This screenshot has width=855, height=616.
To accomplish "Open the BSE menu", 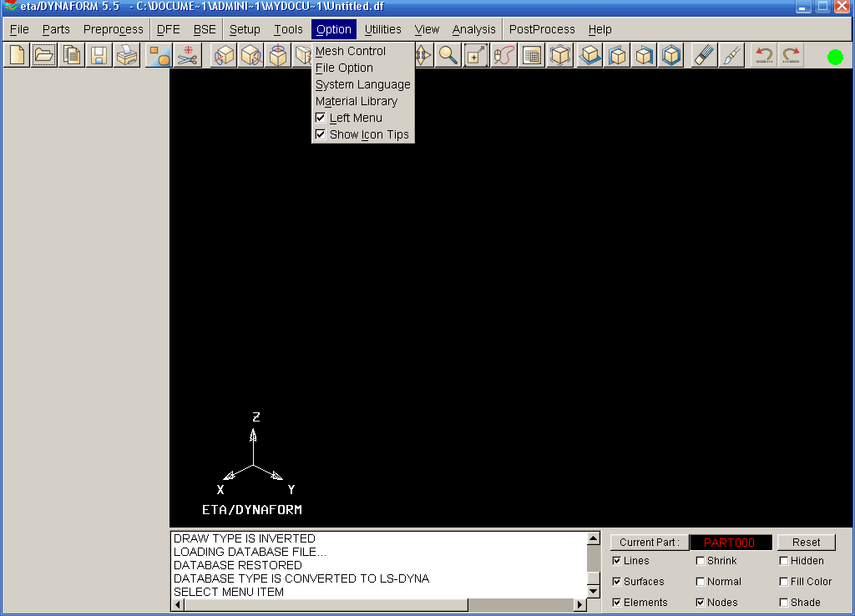I will coord(205,29).
